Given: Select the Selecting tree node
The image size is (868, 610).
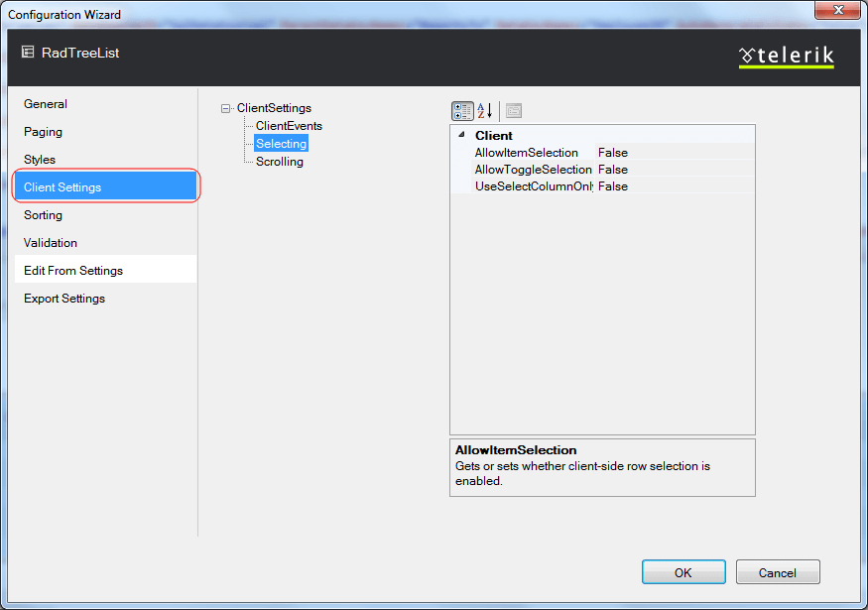Looking at the screenshot, I should (281, 144).
